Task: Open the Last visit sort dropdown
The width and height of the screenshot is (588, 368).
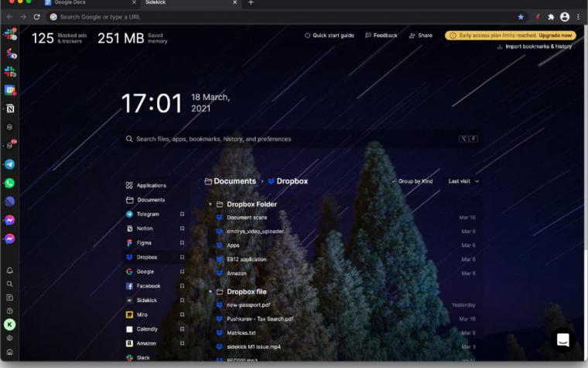Action: [x=463, y=181]
